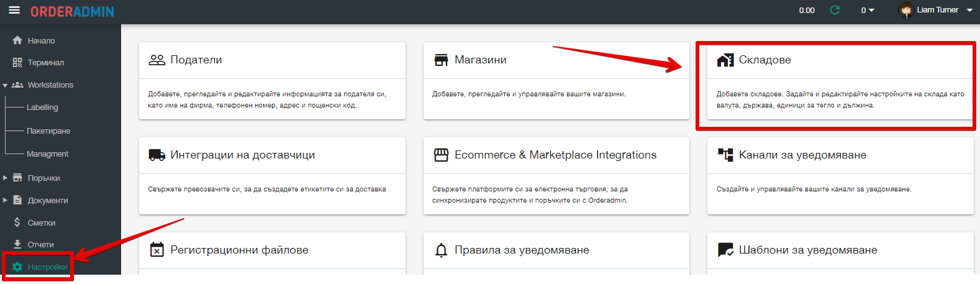The width and height of the screenshot is (980, 284).
Task: Click the QR icon beside Терминал
Action: 17,62
